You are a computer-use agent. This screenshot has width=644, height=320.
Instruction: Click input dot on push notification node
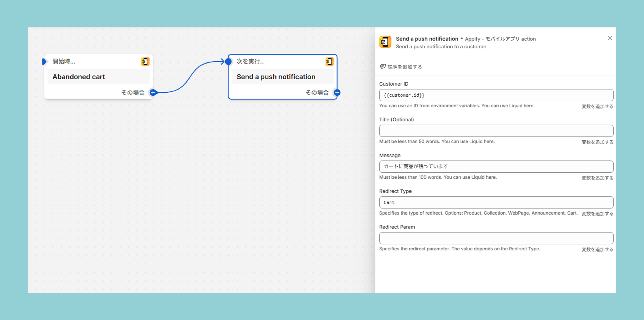228,62
